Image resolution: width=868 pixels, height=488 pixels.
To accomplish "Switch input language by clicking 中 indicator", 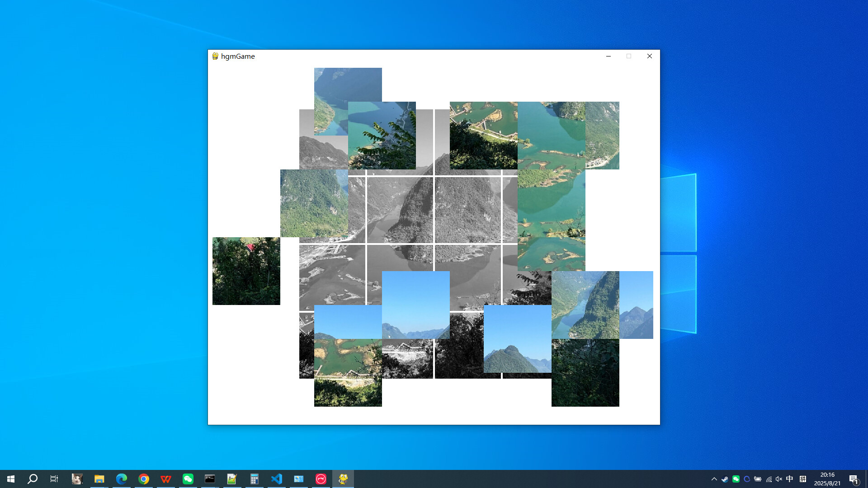I will (x=790, y=479).
